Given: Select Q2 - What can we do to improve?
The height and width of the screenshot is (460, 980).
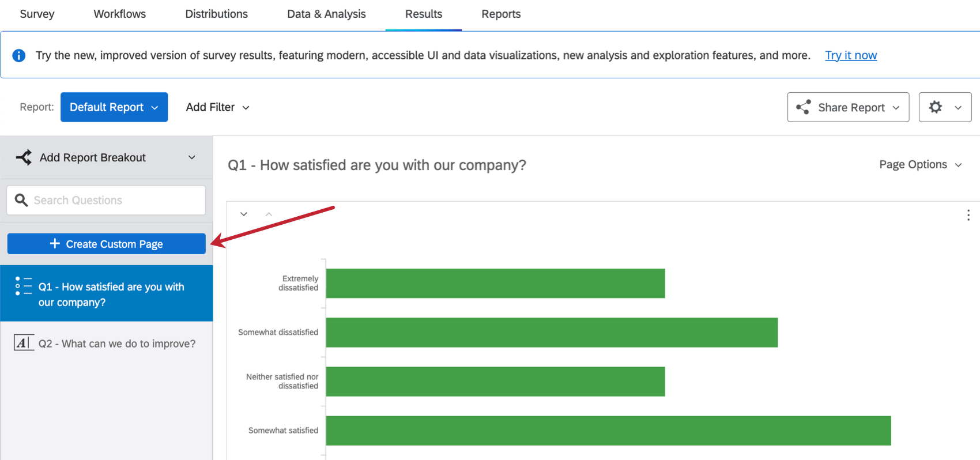Looking at the screenshot, I should pyautogui.click(x=116, y=344).
